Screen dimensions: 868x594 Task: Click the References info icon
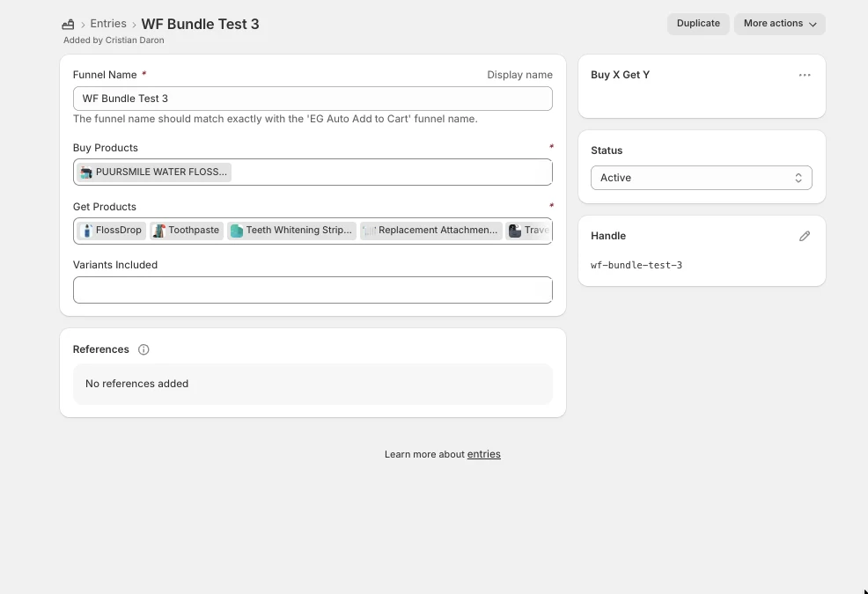[x=143, y=350]
